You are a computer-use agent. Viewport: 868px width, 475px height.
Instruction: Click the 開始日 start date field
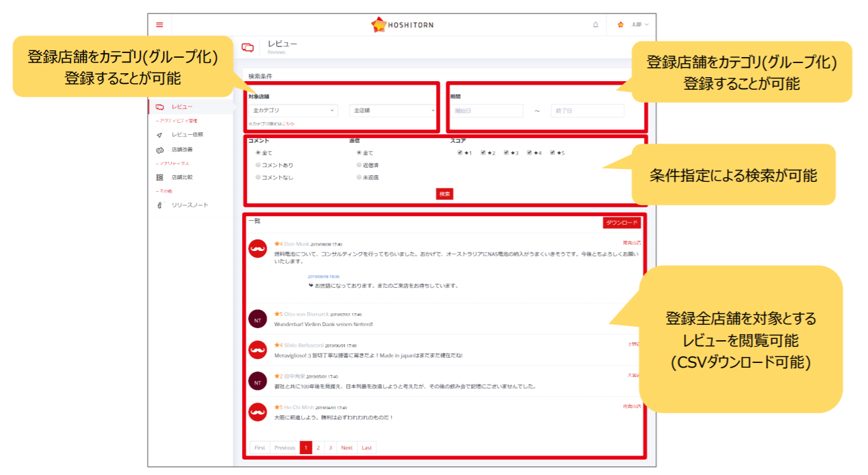tap(486, 111)
